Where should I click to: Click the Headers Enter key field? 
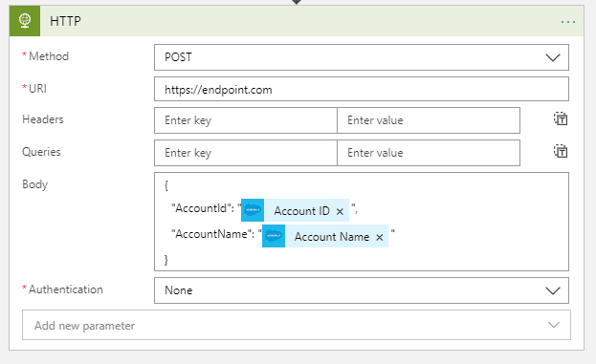coord(246,120)
